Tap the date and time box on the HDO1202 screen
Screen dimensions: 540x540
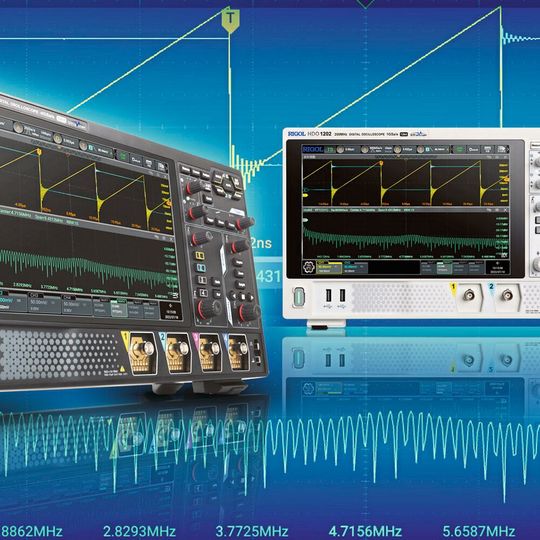click(497, 267)
